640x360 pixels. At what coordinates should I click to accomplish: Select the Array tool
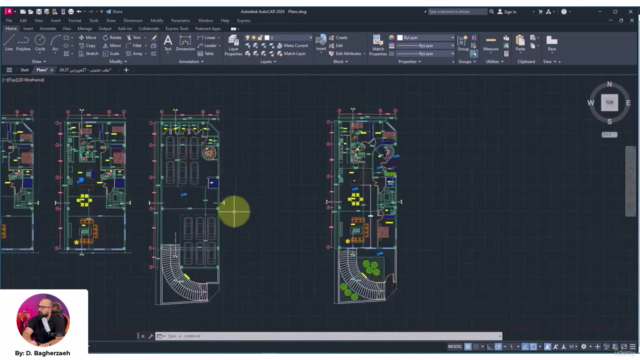(x=135, y=53)
